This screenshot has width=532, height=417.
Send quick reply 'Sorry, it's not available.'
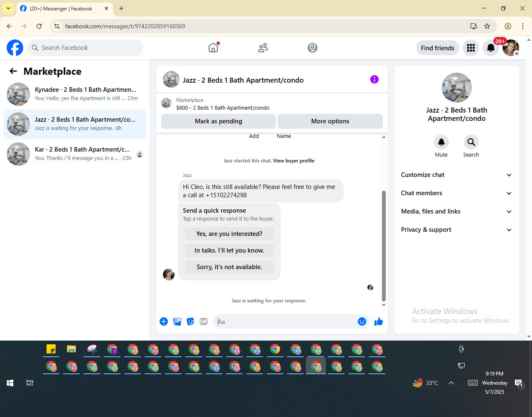click(x=229, y=267)
